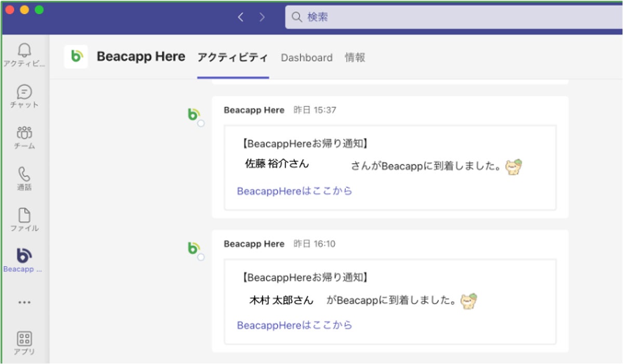This screenshot has height=364, width=623.
Task: Open BeacappHereはここから link in 16:10 message
Action: coord(294,325)
